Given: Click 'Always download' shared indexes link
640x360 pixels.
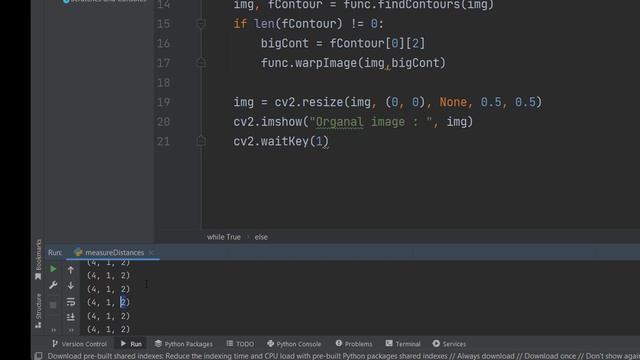Looking at the screenshot, I should point(485,356).
